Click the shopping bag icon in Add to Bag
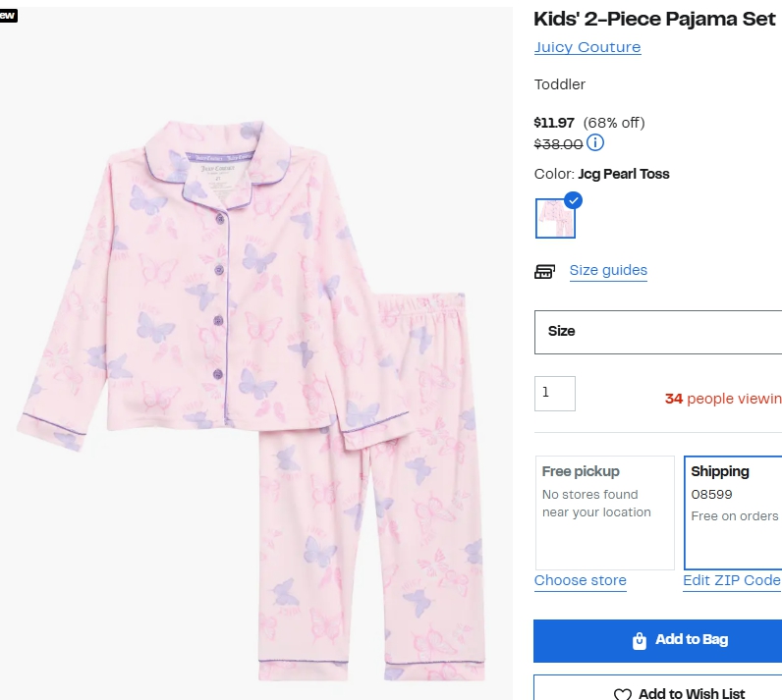 coord(640,641)
